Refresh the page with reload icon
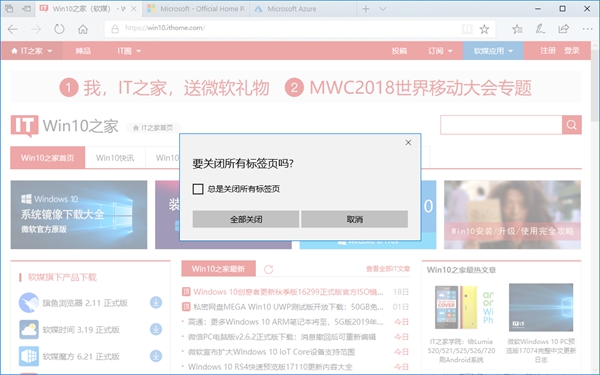600x375 pixels. click(x=59, y=29)
